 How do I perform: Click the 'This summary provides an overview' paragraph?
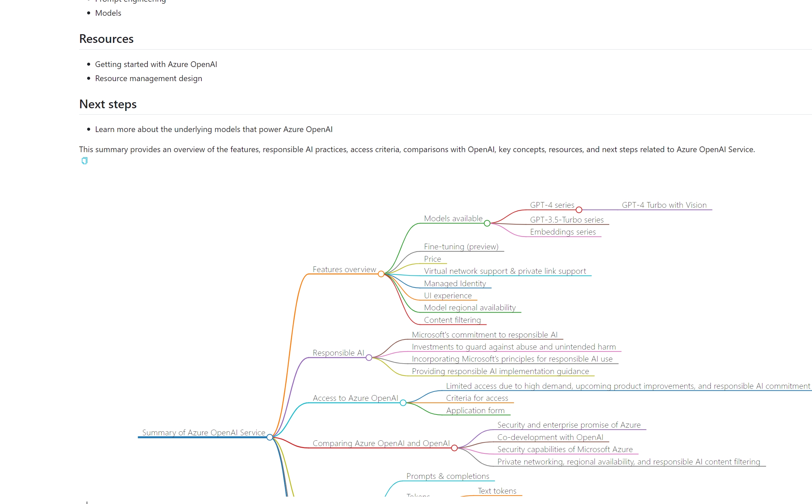pos(417,149)
